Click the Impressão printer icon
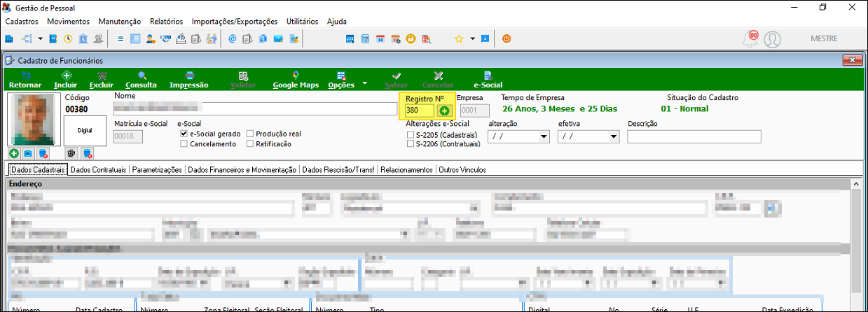Screen dimensions: 868x312 pos(189,80)
